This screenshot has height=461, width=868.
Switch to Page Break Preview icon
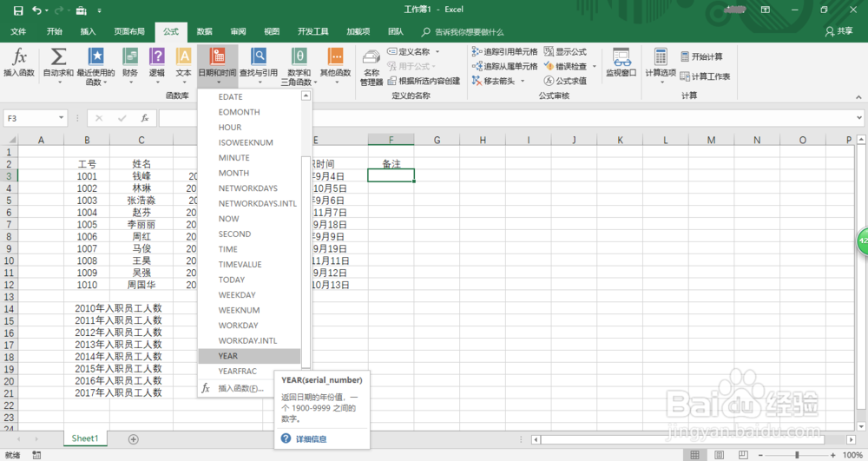(x=744, y=455)
